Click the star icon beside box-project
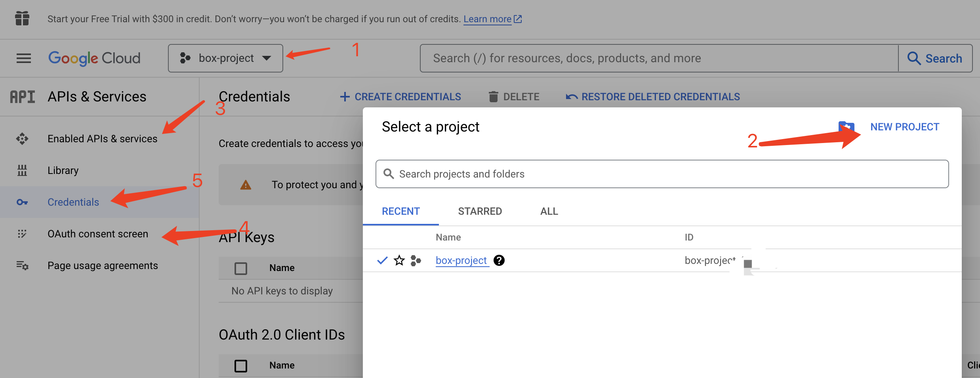The height and width of the screenshot is (378, 980). pyautogui.click(x=399, y=260)
